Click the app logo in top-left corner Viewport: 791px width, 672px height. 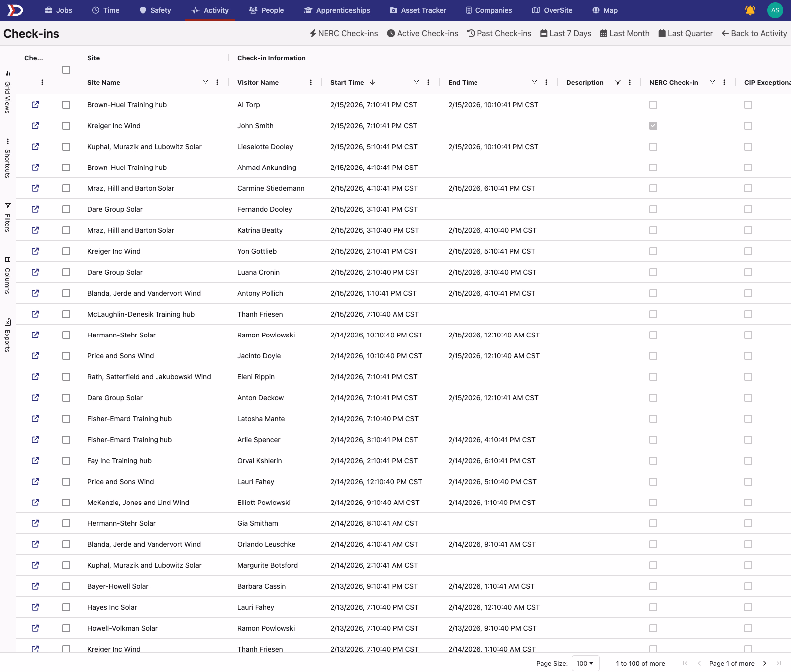click(x=15, y=10)
